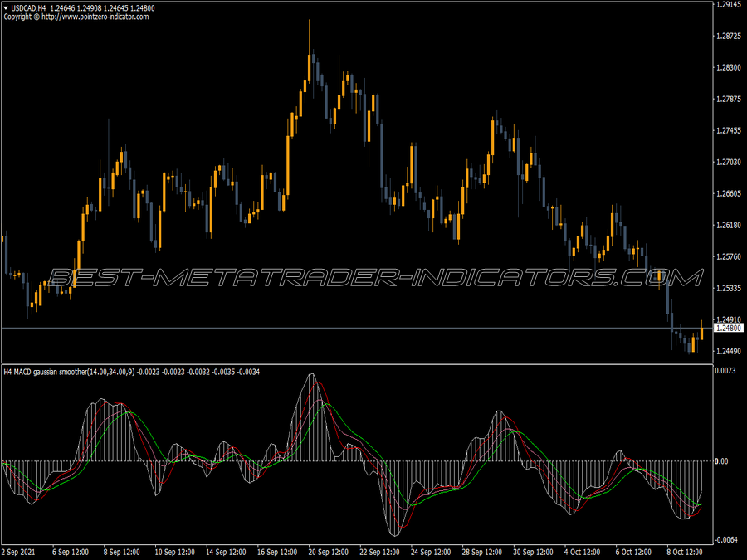Click the 10 Sep 12:00 time label
This screenshot has width=747, height=560.
click(174, 552)
